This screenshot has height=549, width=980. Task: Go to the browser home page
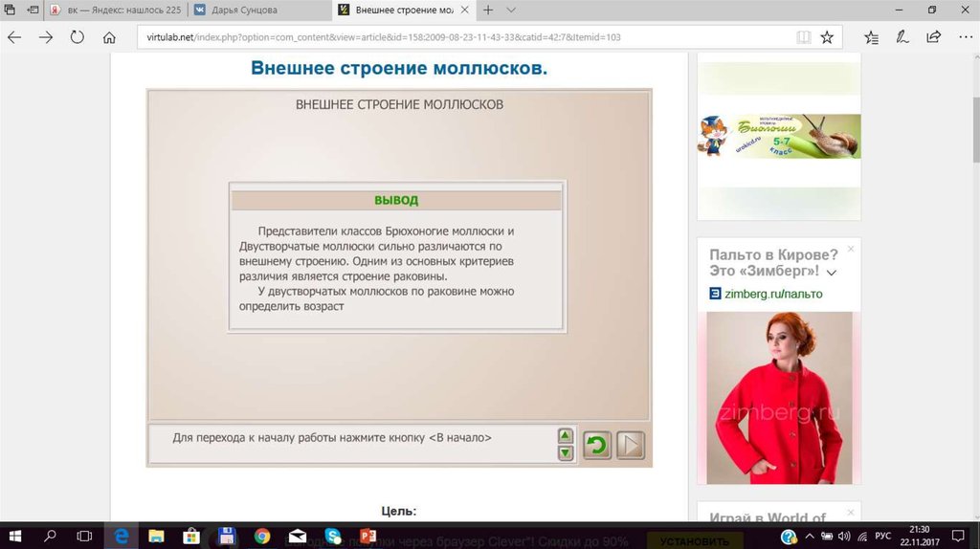click(109, 37)
